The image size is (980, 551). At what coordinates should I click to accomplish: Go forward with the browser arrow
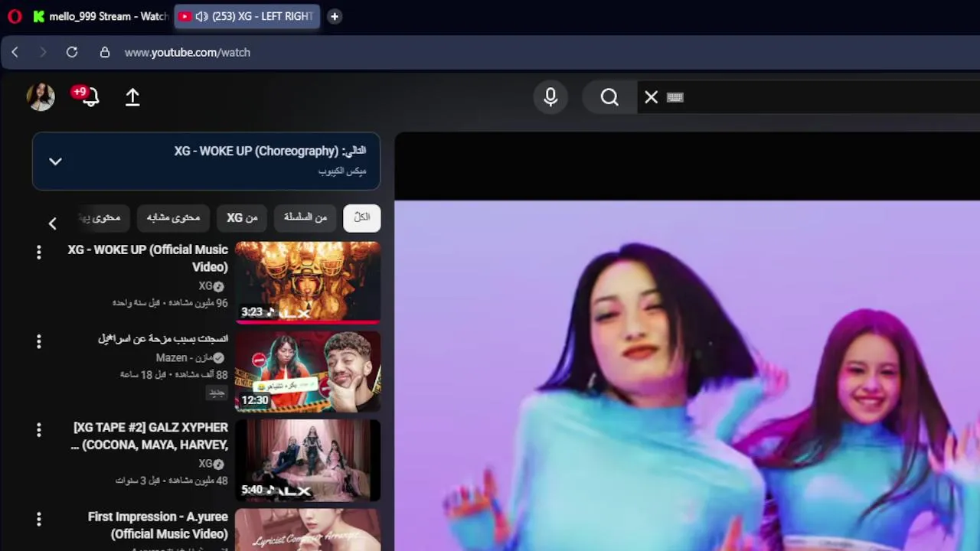coord(43,52)
